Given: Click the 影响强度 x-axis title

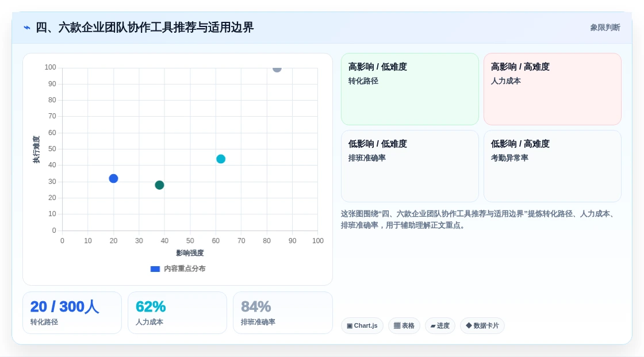Looking at the screenshot, I should point(190,253).
